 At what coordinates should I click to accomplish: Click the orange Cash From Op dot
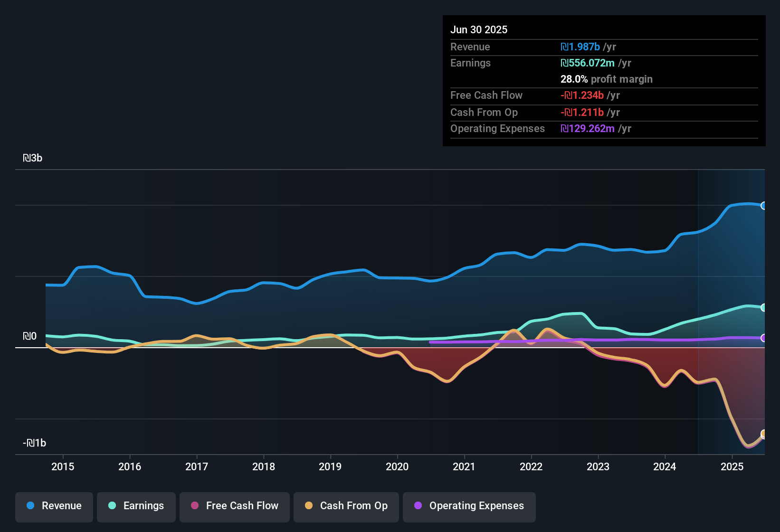click(309, 506)
